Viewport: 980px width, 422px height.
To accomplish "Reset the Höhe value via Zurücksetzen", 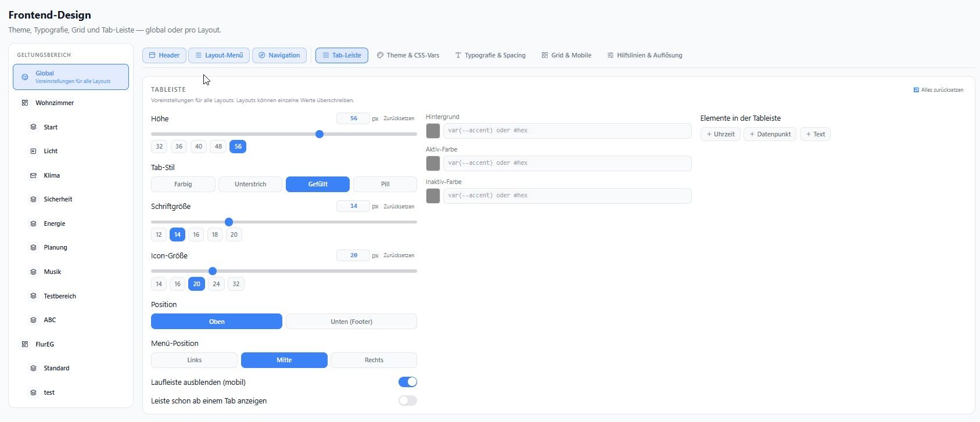I will pyautogui.click(x=399, y=118).
